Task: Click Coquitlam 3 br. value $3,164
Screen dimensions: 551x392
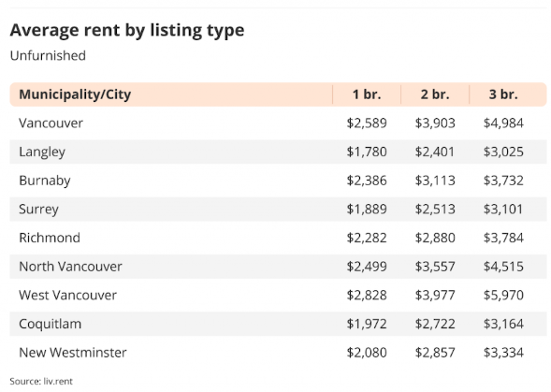Action: [503, 324]
